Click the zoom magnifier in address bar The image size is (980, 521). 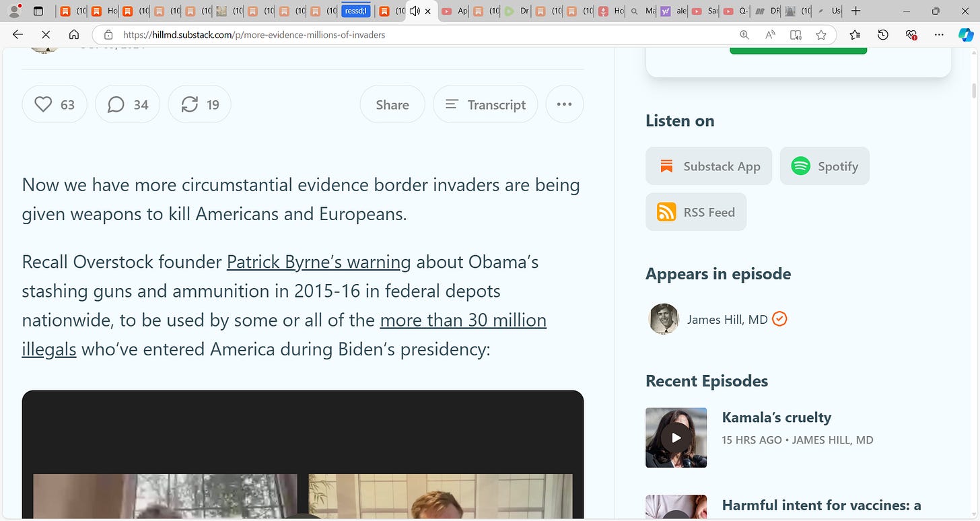[744, 34]
